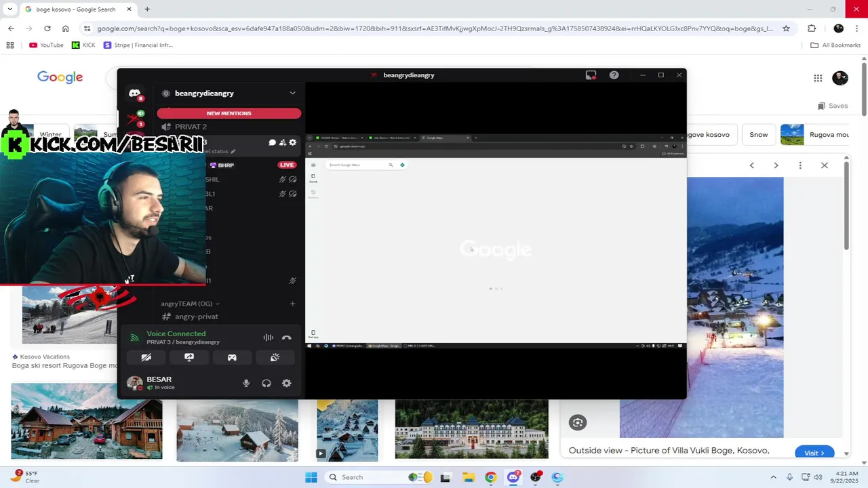Toggle noise suppression in Discord voice panel
This screenshot has width=868, height=488.
[x=269, y=338]
